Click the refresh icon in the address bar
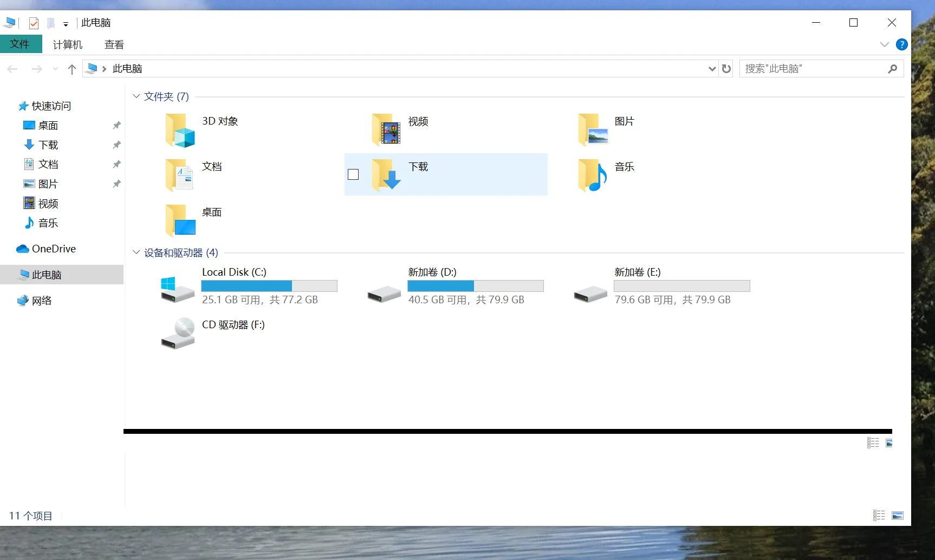The image size is (935, 560). pos(726,69)
